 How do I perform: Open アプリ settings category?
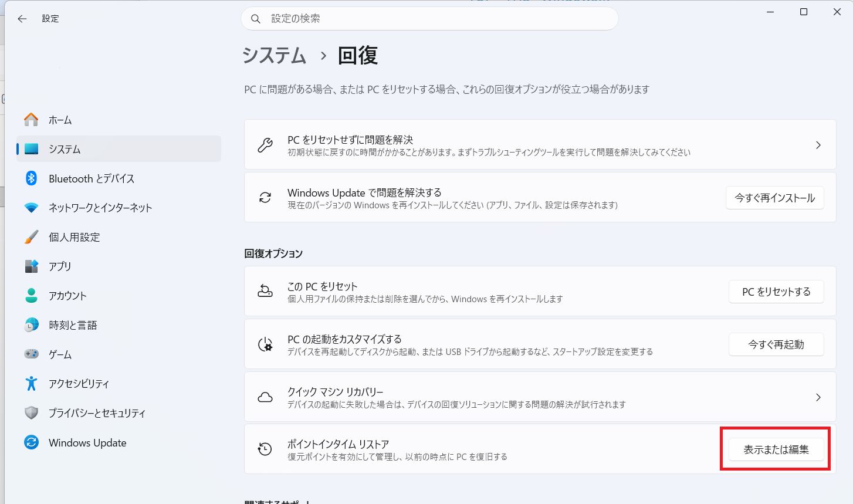[119, 266]
